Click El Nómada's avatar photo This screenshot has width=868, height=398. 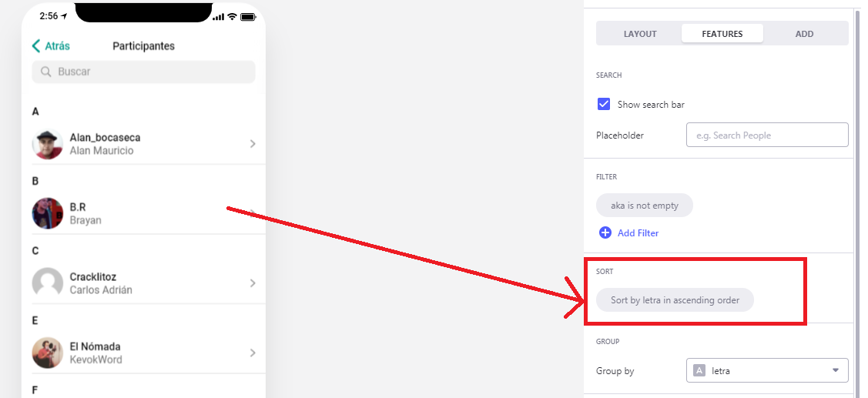(x=48, y=353)
